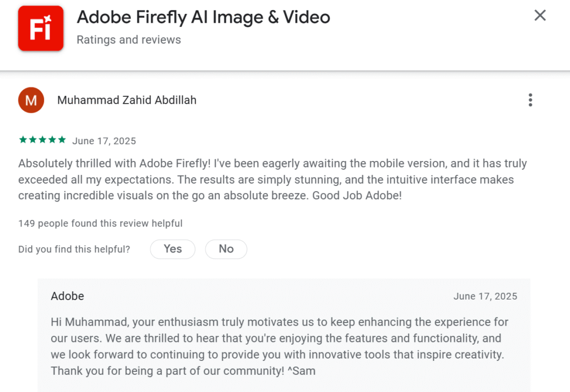Click the Did you find this helpful label
The image size is (570, 392).
74,249
